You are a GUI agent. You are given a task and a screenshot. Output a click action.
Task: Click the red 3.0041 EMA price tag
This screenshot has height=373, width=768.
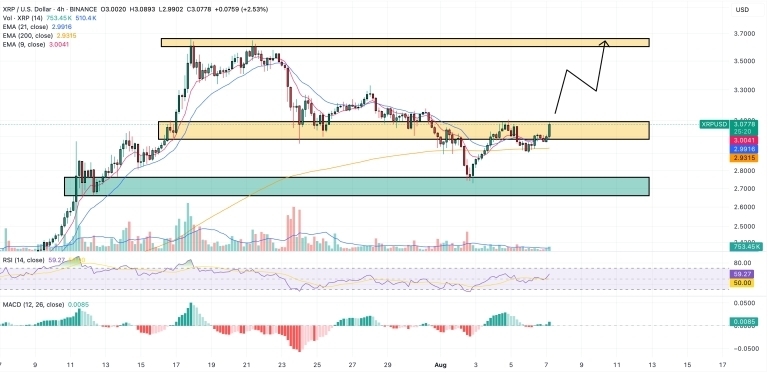[744, 140]
